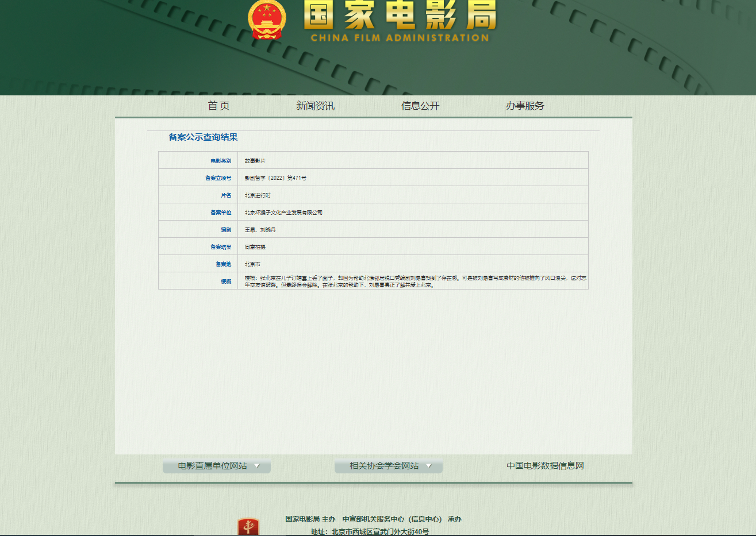Image resolution: width=756 pixels, height=536 pixels.
Task: Click the 电影类别 label cell
Action: [x=198, y=160]
